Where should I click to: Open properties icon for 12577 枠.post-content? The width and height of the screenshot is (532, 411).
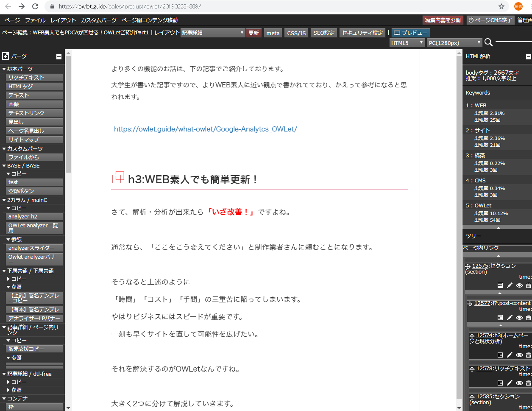point(500,318)
